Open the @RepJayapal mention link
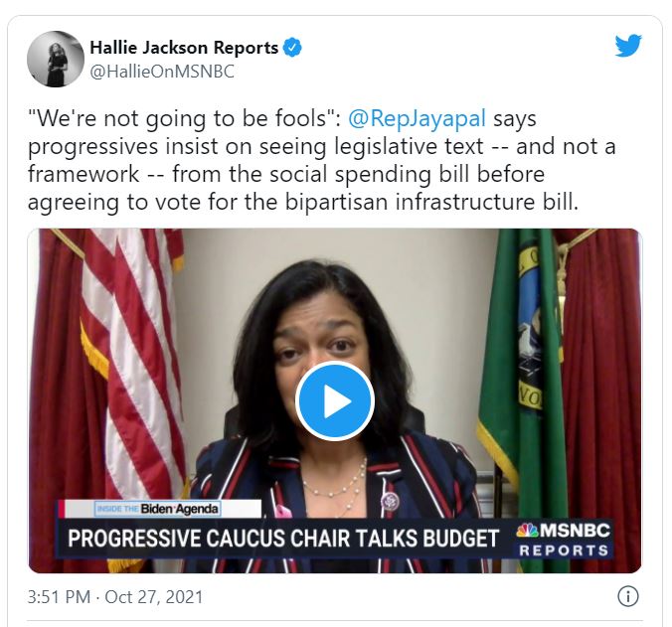The height and width of the screenshot is (627, 672). [417, 118]
